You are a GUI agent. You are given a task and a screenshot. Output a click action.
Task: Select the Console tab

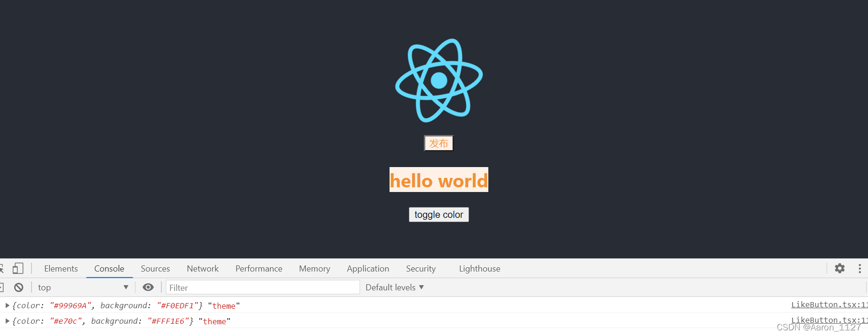(x=109, y=268)
